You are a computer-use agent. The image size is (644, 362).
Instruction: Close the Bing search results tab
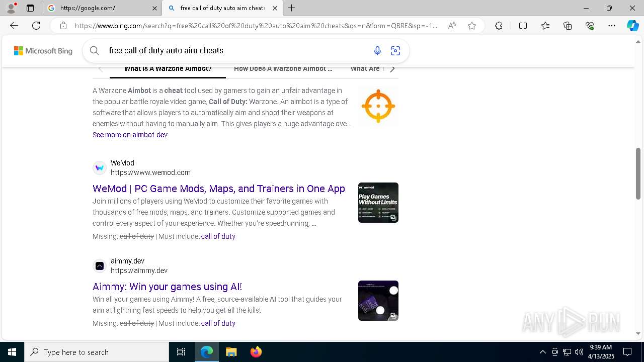(275, 8)
